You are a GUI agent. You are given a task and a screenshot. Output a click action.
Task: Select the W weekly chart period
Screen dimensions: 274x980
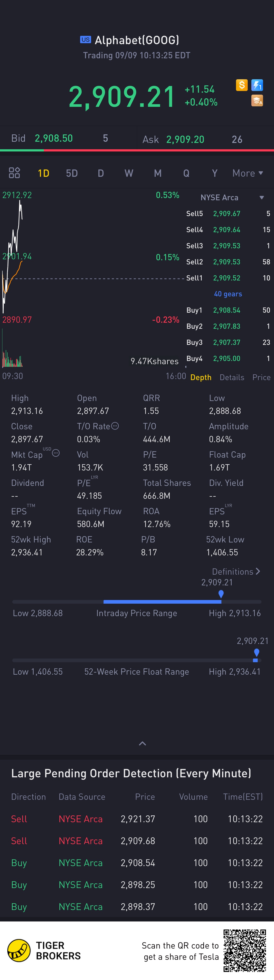pyautogui.click(x=129, y=173)
